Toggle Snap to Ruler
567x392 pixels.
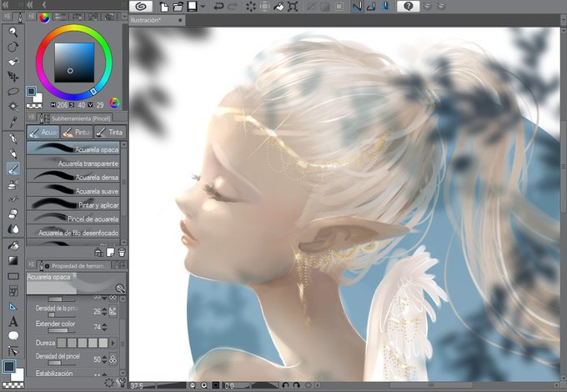coord(357,7)
